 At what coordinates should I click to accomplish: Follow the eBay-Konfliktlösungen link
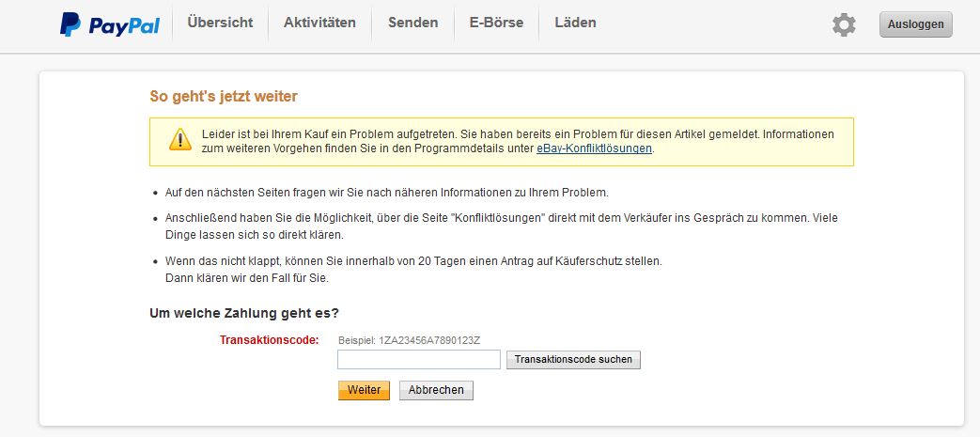pyautogui.click(x=594, y=148)
